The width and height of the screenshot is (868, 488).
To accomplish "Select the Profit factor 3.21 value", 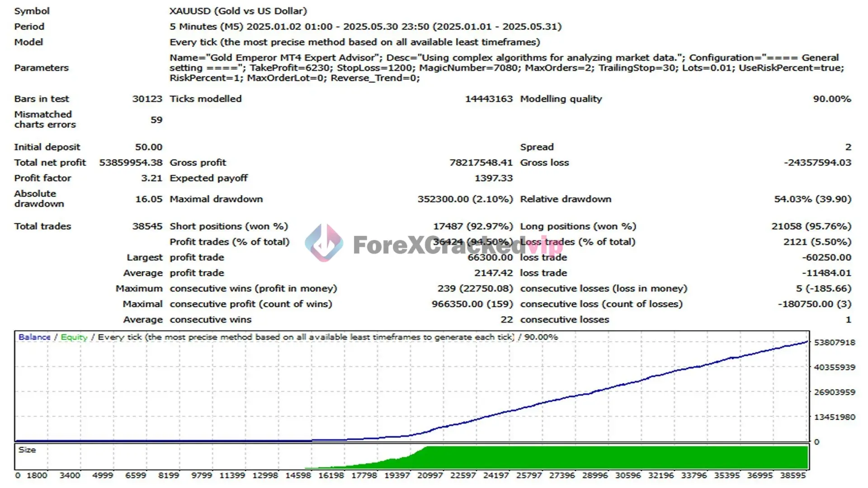I will pos(151,178).
